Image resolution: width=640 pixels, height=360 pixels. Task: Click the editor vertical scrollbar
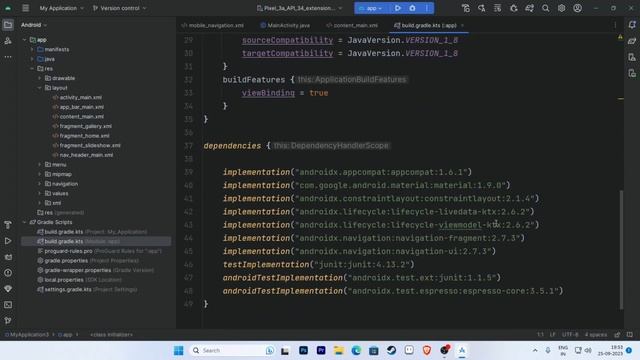(x=622, y=249)
